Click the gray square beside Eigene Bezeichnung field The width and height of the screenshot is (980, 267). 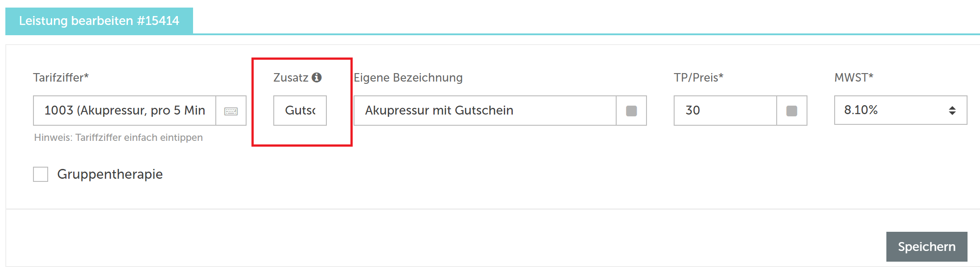[x=631, y=111]
